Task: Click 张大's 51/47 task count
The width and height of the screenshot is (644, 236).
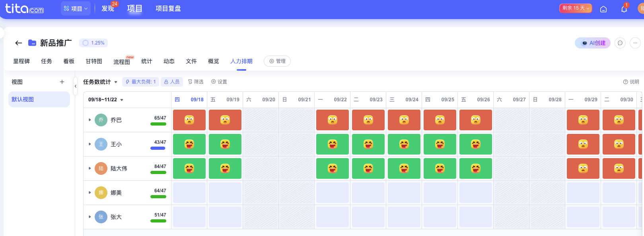Action: coord(160,215)
